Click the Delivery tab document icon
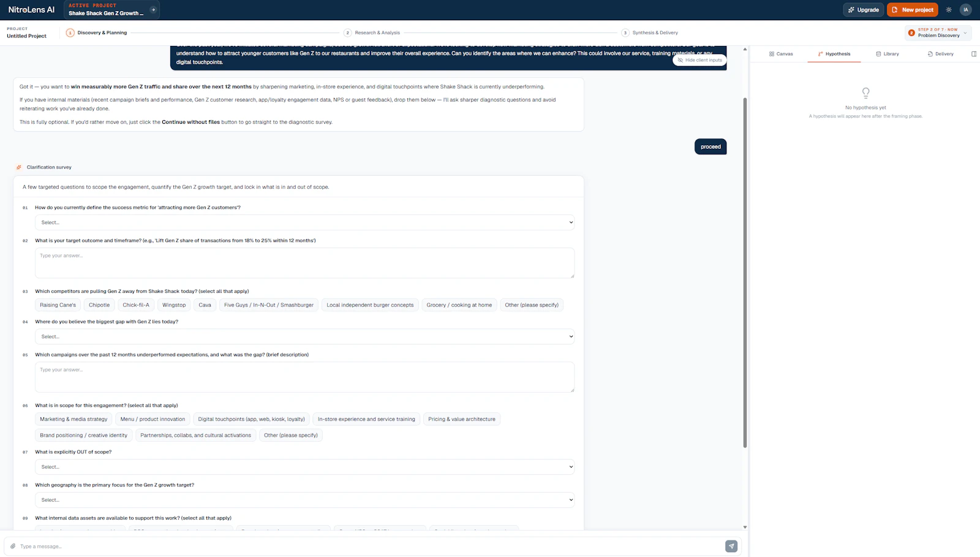This screenshot has width=980, height=557. coord(930,54)
